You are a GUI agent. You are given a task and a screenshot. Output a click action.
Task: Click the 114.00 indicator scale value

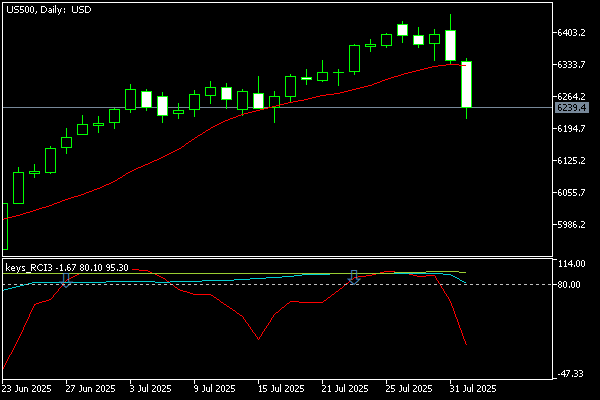(x=572, y=263)
